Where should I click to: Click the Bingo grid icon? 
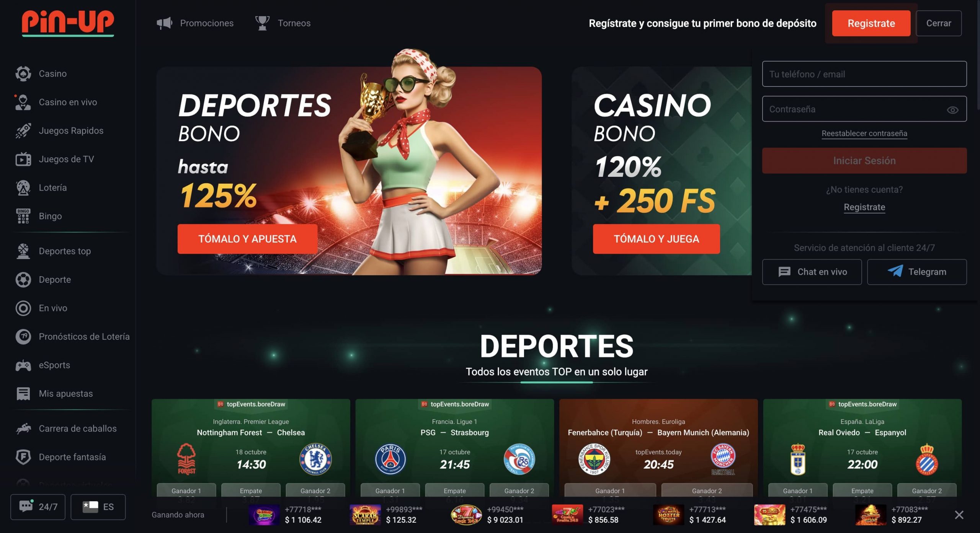pyautogui.click(x=23, y=216)
